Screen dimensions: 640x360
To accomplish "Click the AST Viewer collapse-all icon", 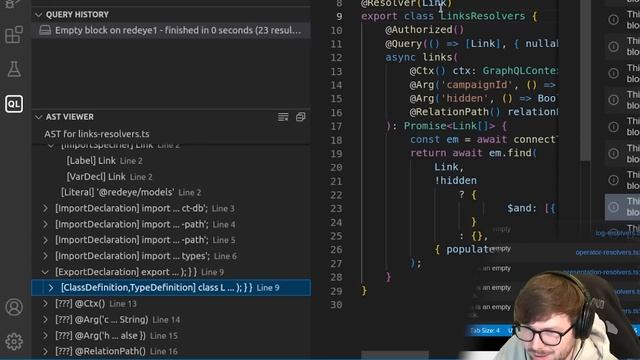I will (x=300, y=117).
